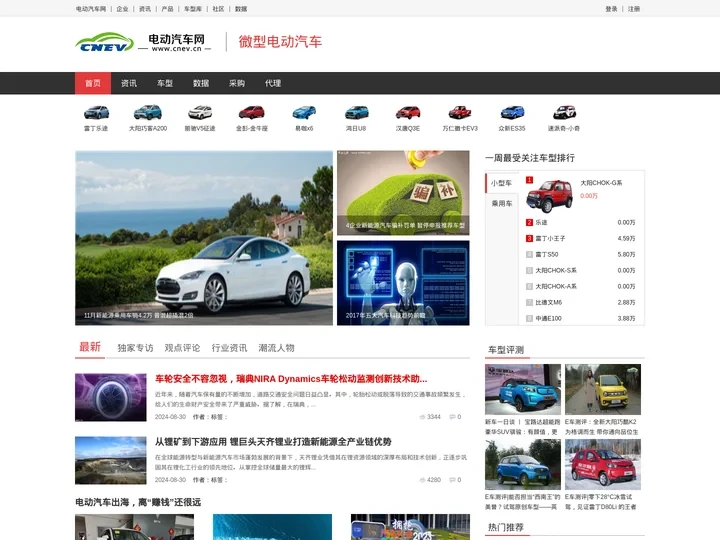Open 车型库 link in top bar
Image resolution: width=720 pixels, height=540 pixels.
[x=193, y=9]
